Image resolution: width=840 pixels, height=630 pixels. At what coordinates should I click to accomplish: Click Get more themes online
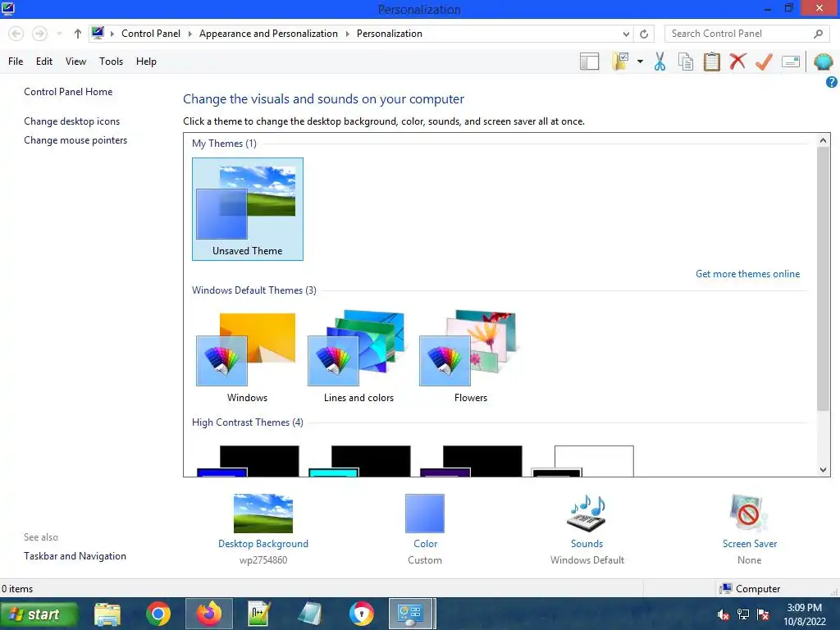[x=747, y=274]
